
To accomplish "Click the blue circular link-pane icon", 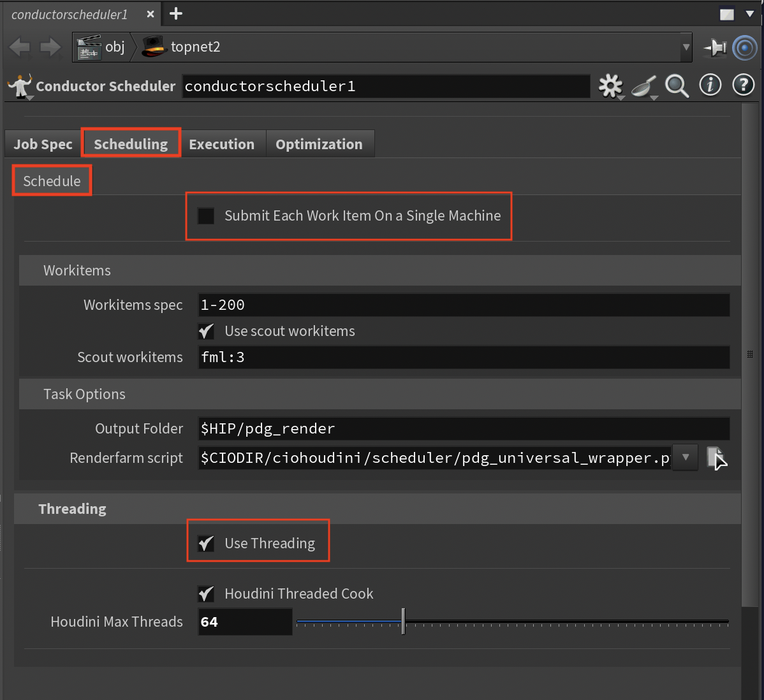I will pyautogui.click(x=744, y=48).
